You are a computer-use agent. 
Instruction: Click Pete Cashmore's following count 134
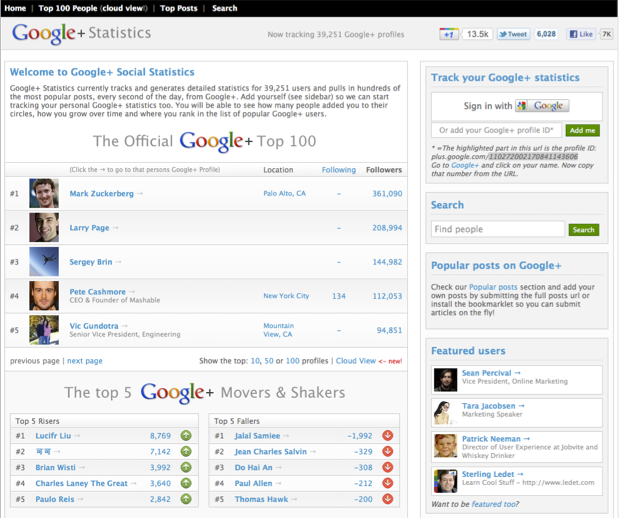tap(339, 296)
